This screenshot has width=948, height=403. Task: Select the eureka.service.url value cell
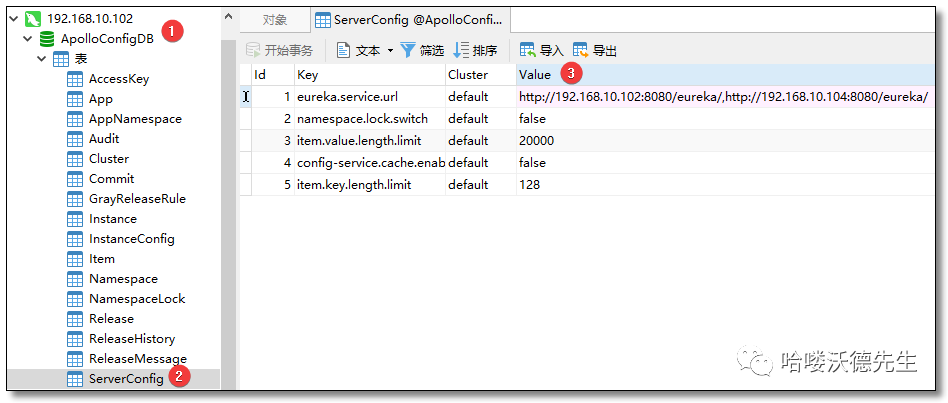(x=722, y=97)
